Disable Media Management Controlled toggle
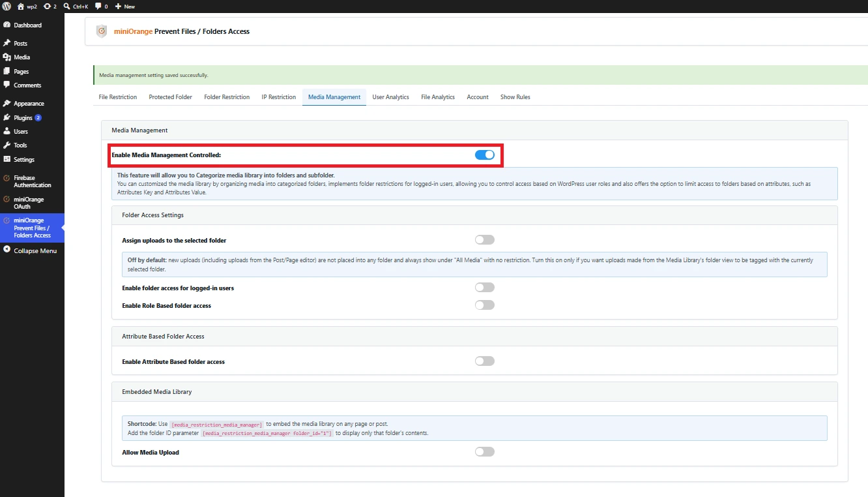868x497 pixels. point(485,155)
